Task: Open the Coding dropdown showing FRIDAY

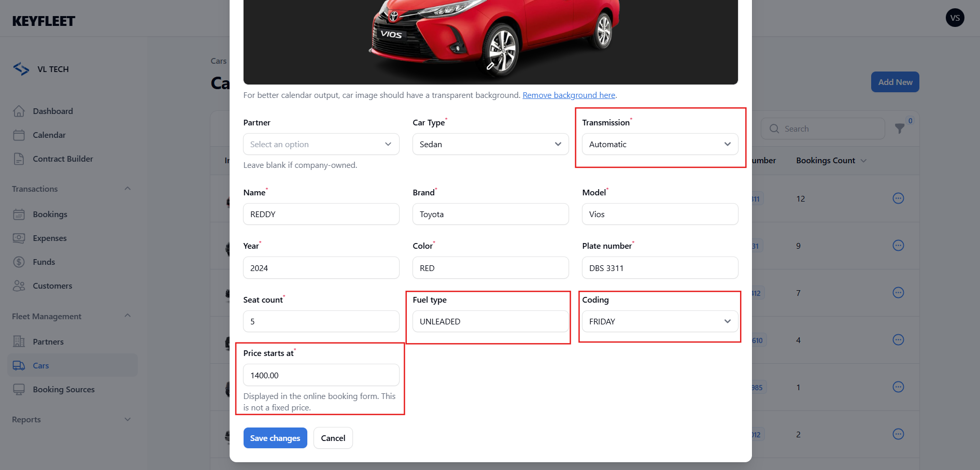Action: (660, 321)
